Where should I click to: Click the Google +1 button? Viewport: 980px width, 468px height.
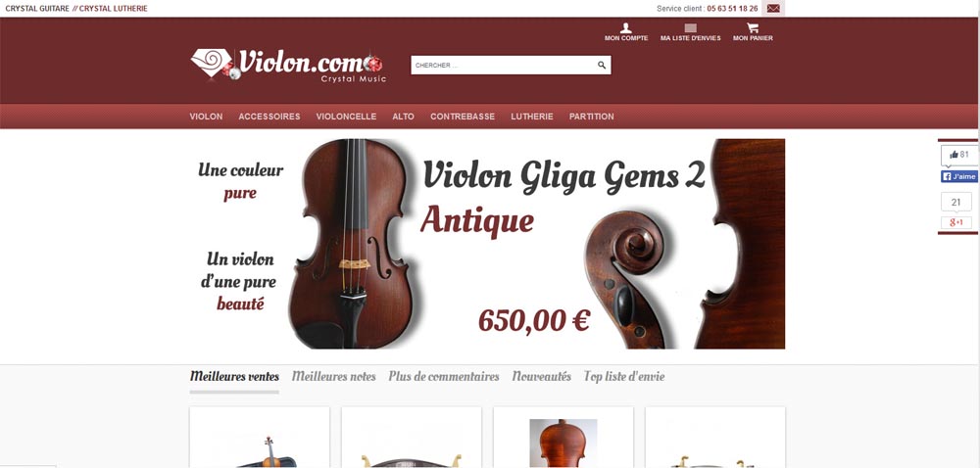tap(956, 223)
